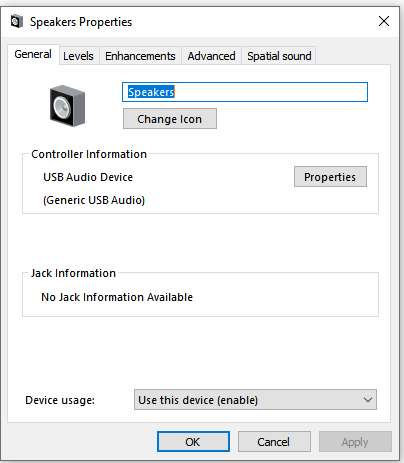
Task: Click the USB Audio Device label
Action: point(88,177)
